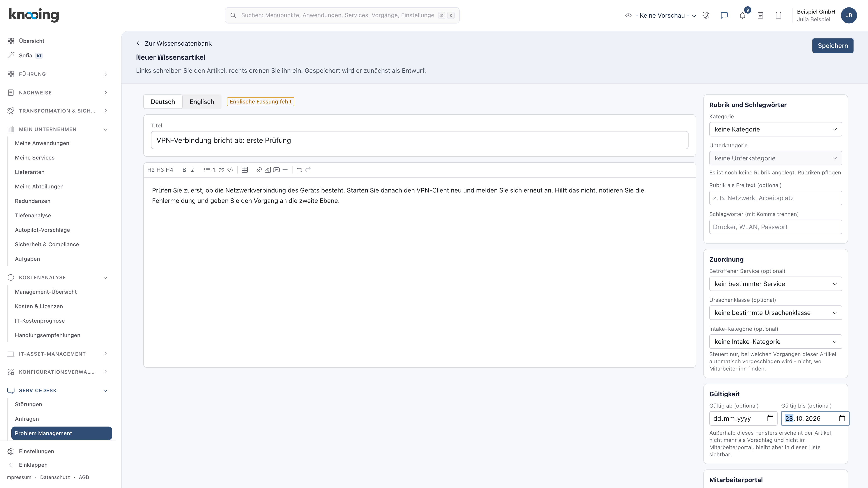Save the article with Speichern
Screen dimensions: 868x488
click(833, 46)
